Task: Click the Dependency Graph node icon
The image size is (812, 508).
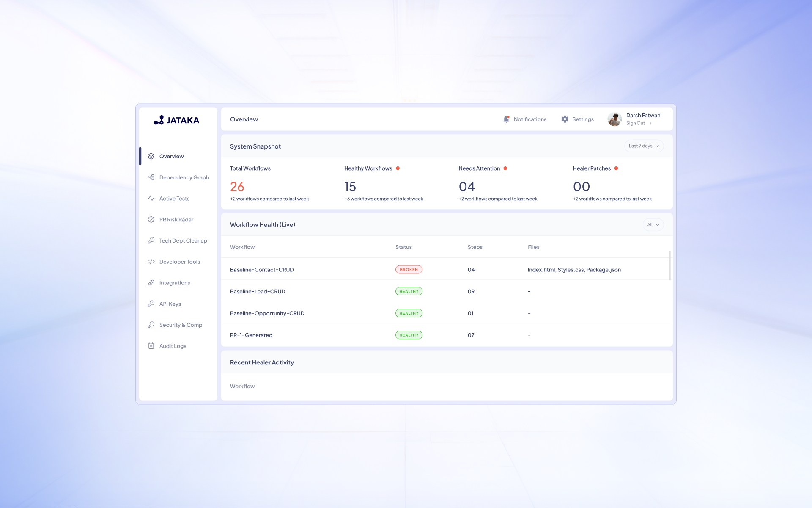Action: (151, 177)
